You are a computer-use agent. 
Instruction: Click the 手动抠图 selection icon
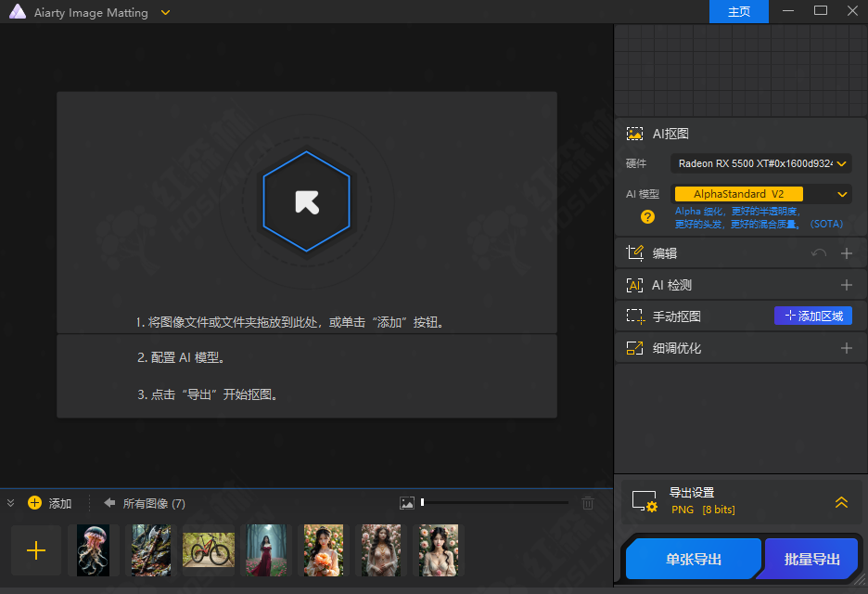coord(635,316)
